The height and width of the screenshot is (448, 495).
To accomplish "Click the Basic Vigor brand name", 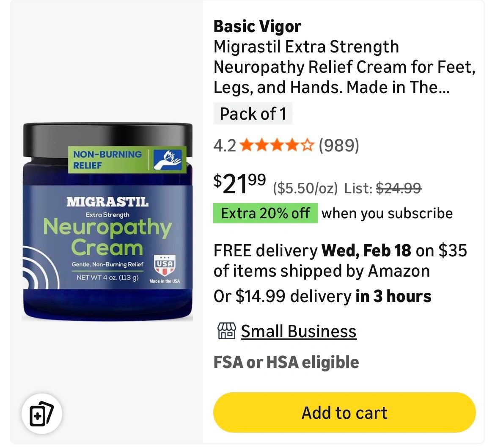I will pos(257,26).
